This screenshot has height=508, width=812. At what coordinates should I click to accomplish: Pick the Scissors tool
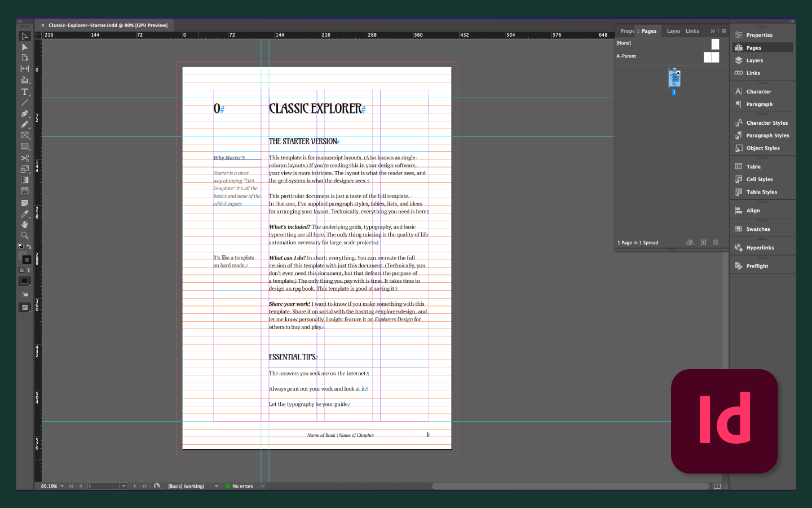[25, 158]
